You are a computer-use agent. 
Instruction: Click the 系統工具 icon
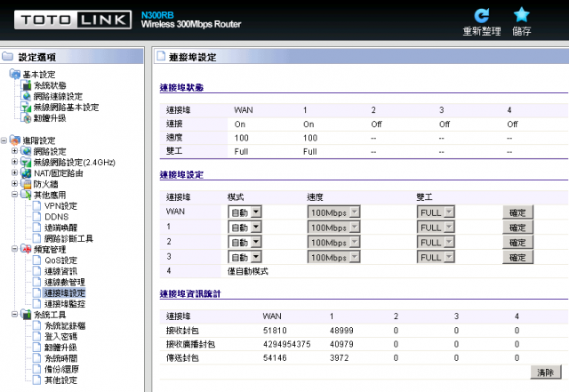click(x=26, y=315)
